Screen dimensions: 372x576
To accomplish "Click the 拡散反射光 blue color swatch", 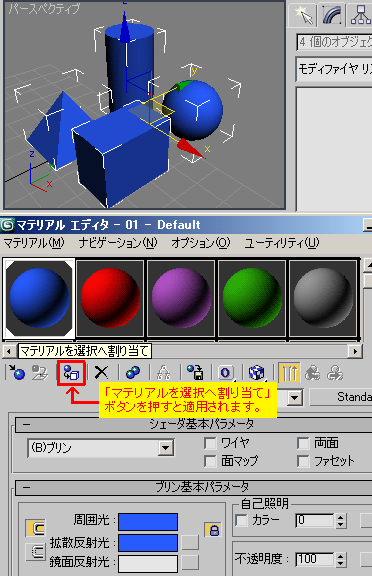I will pos(148,543).
